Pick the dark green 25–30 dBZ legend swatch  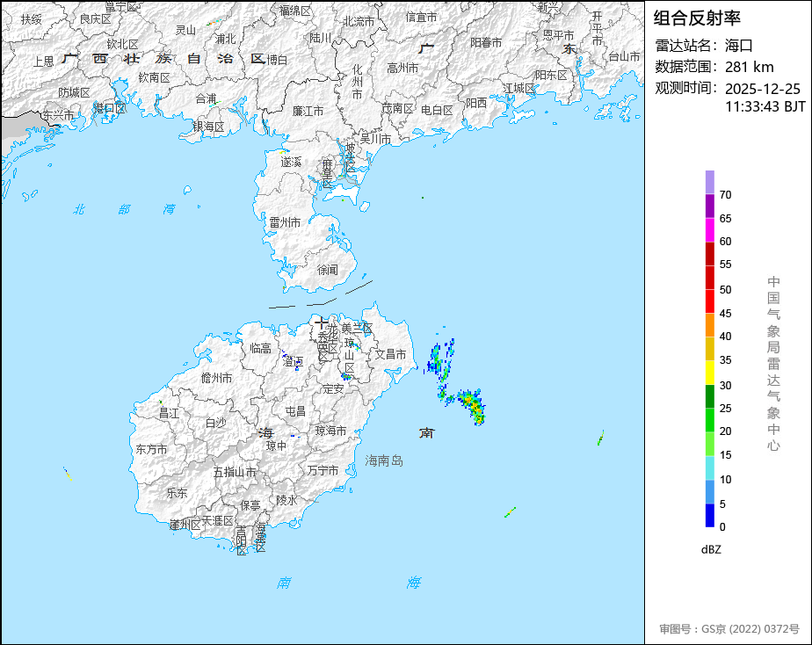click(x=709, y=396)
